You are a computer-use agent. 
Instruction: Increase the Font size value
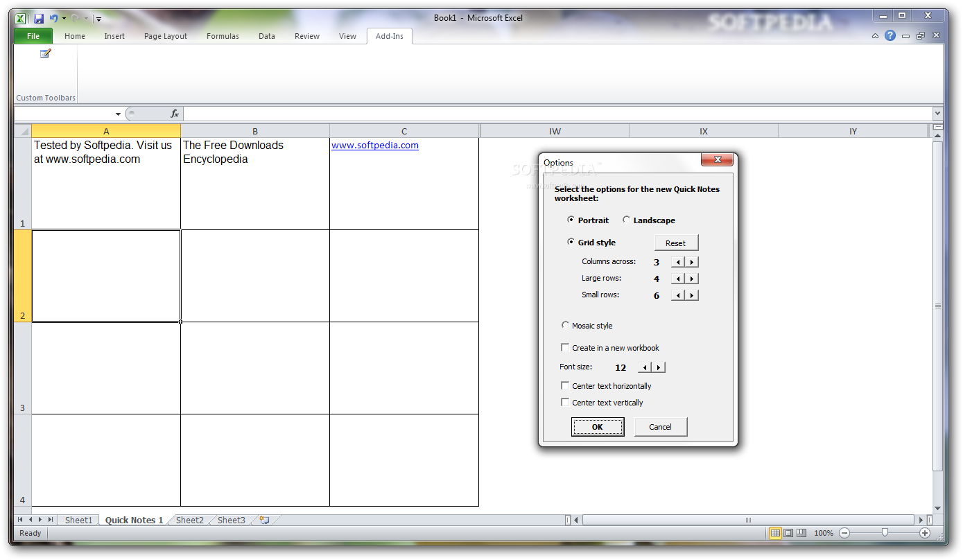(659, 367)
